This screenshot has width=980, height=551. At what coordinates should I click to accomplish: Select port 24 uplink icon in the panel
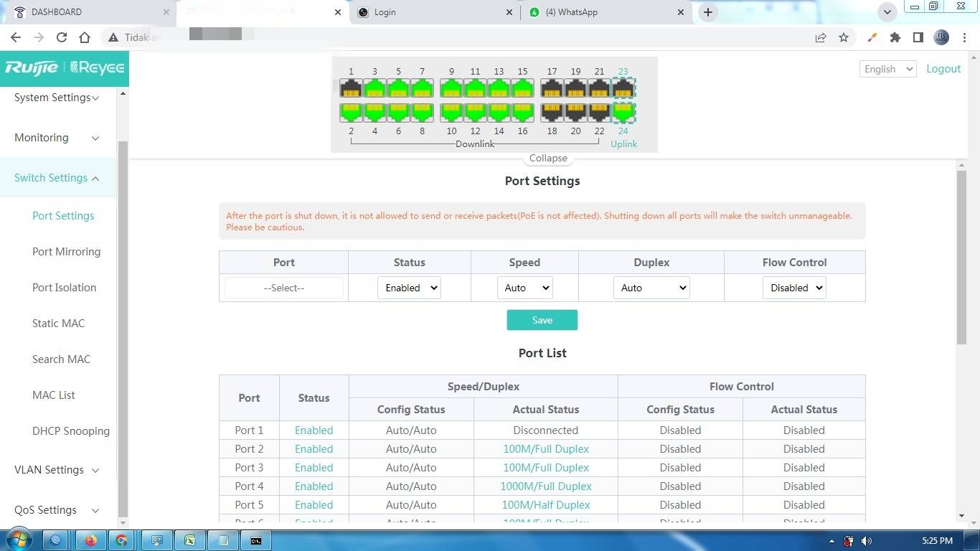pyautogui.click(x=623, y=113)
